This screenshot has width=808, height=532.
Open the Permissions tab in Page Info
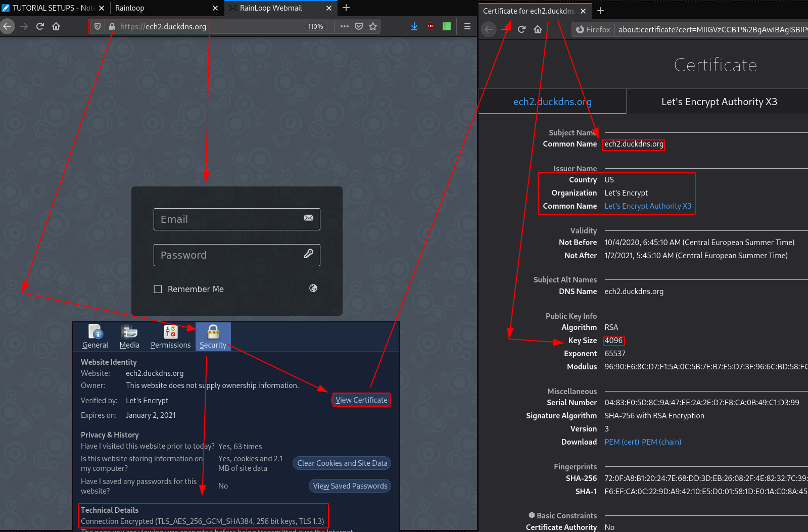(x=171, y=336)
